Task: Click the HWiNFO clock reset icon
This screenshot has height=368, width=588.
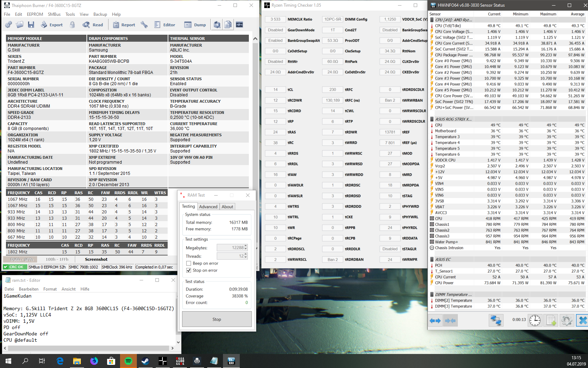Action: point(535,321)
